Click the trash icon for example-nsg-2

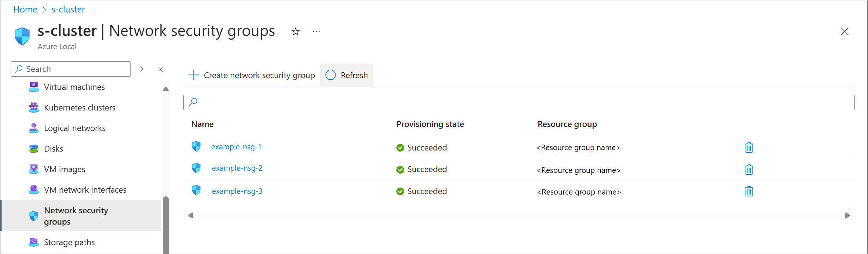pyautogui.click(x=749, y=170)
